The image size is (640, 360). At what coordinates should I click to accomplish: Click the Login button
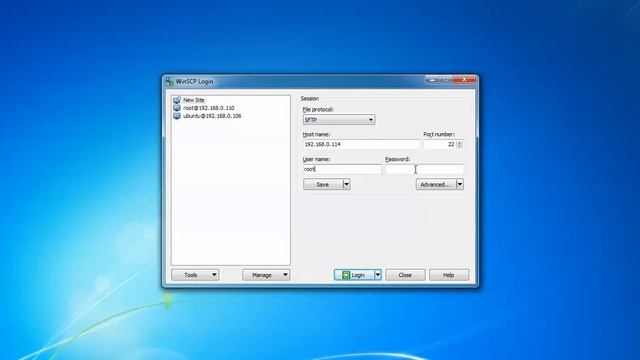(354, 275)
